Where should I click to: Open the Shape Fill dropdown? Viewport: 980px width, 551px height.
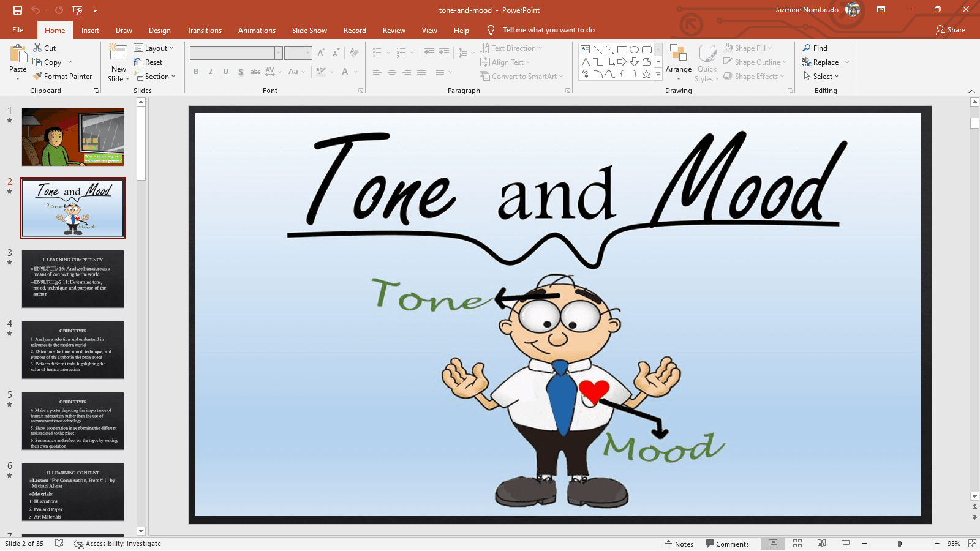pos(769,48)
